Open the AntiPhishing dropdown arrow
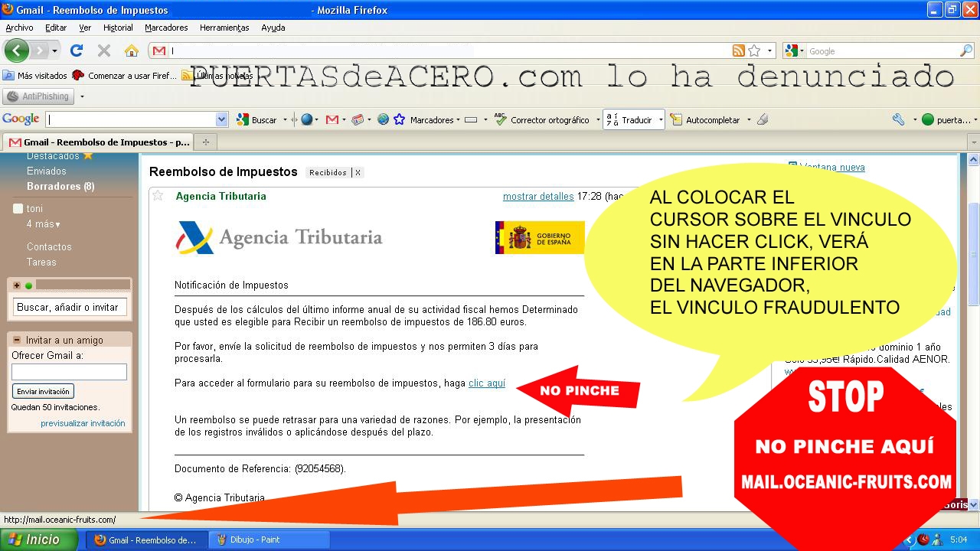The width and height of the screenshot is (980, 551). point(82,96)
